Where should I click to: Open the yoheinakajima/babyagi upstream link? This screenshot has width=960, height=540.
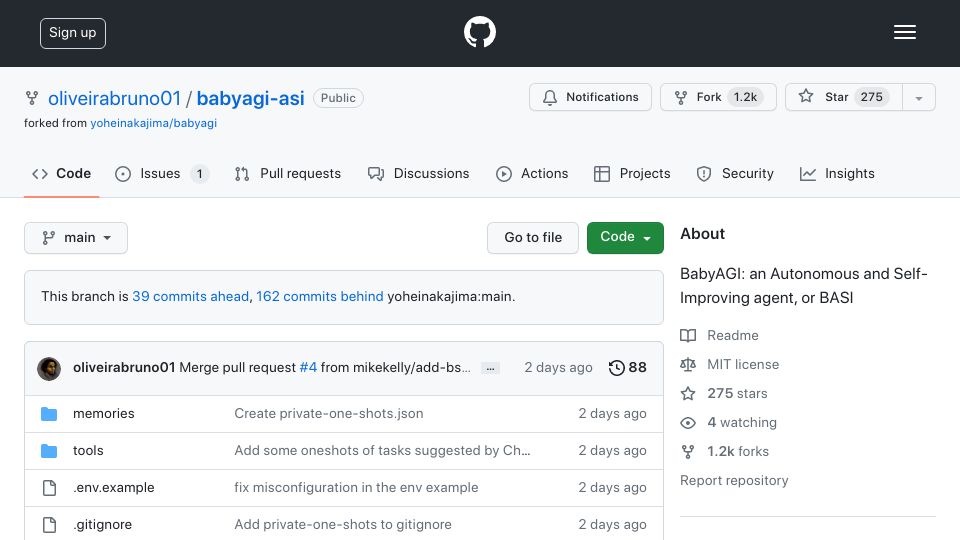(x=154, y=123)
